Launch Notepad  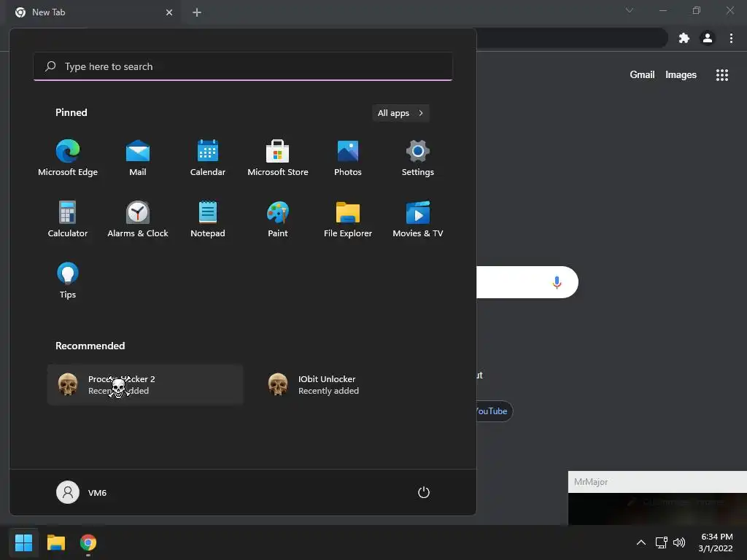tap(208, 219)
